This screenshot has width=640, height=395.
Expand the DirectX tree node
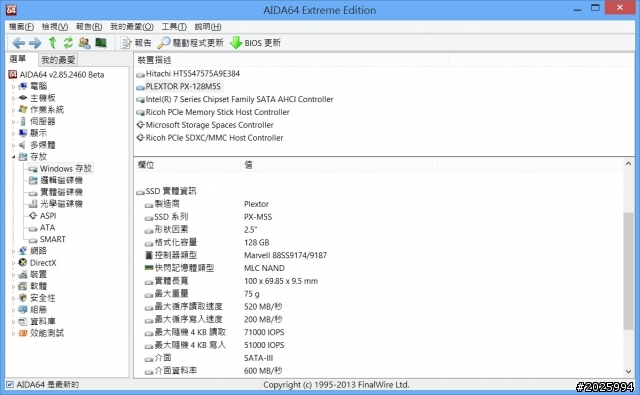click(x=13, y=263)
